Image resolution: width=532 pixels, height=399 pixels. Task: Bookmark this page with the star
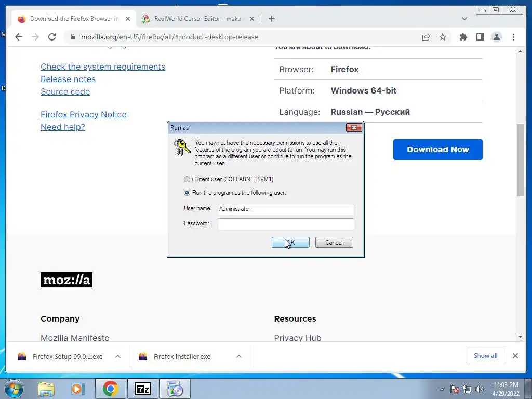tap(443, 37)
